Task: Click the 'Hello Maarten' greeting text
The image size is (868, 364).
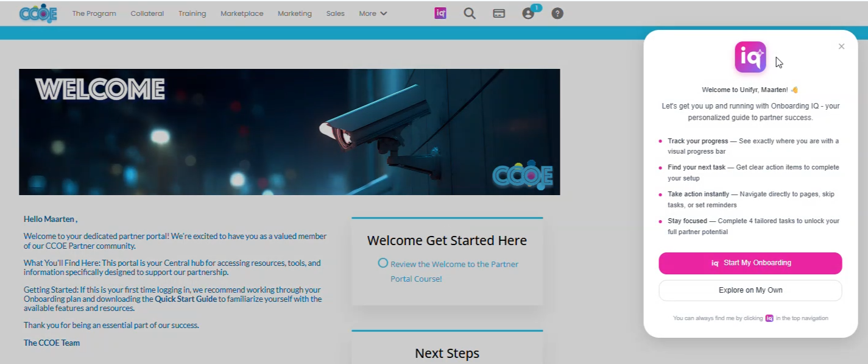Action: click(51, 219)
